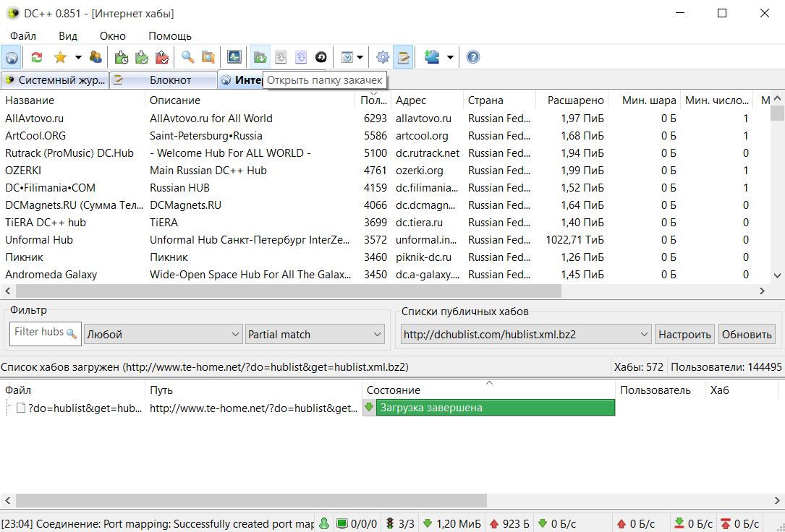
Task: Open the Окно menu
Action: (113, 36)
